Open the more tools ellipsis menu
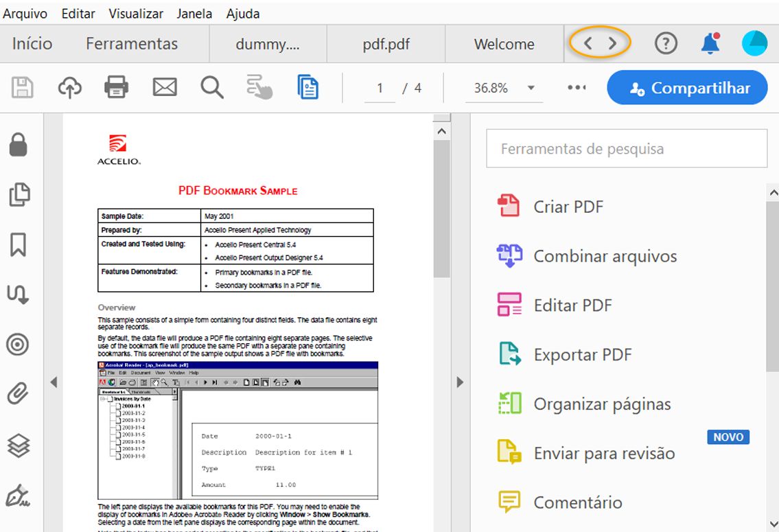 [577, 87]
